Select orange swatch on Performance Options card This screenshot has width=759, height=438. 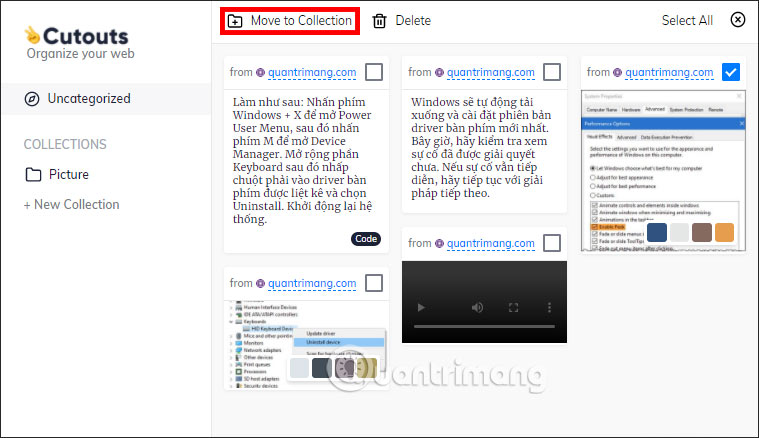724,232
